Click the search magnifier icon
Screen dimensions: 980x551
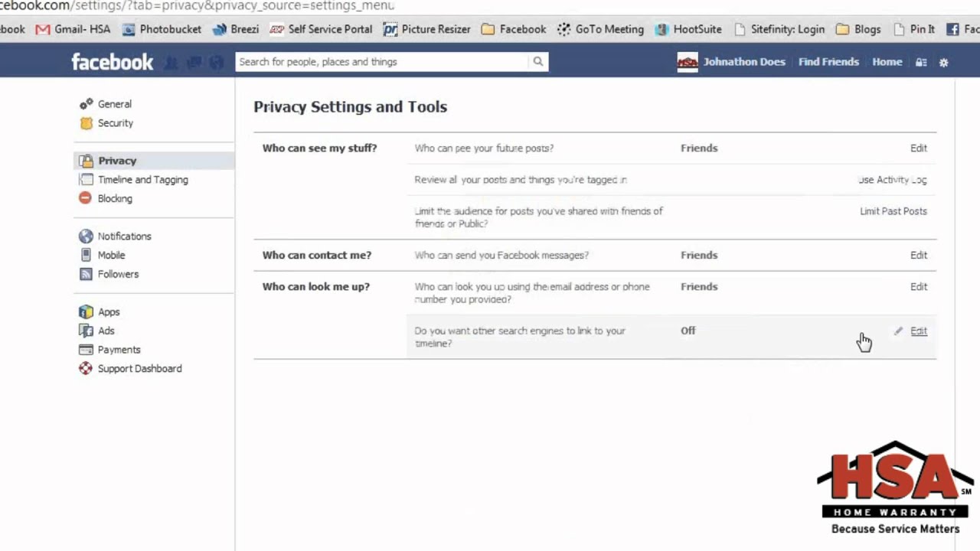coord(538,62)
